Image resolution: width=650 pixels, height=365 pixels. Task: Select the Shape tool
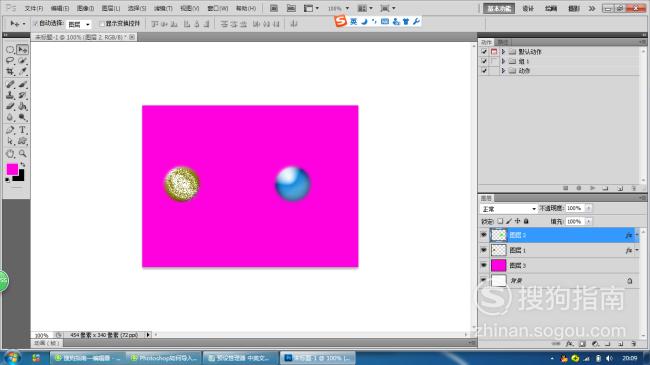[22, 141]
